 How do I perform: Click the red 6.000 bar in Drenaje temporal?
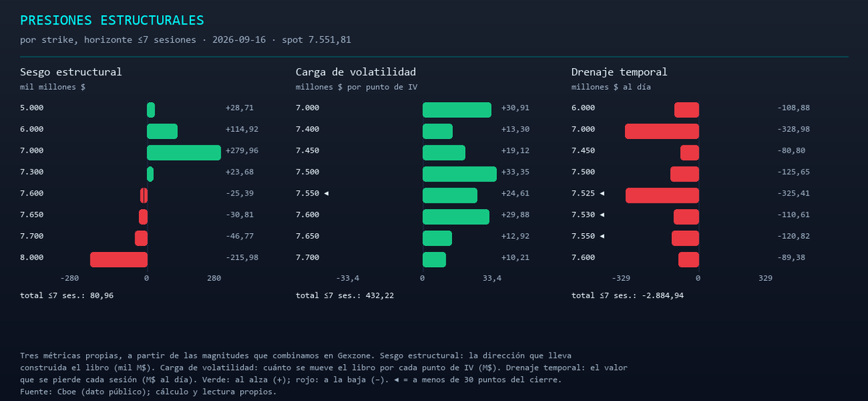click(x=686, y=110)
